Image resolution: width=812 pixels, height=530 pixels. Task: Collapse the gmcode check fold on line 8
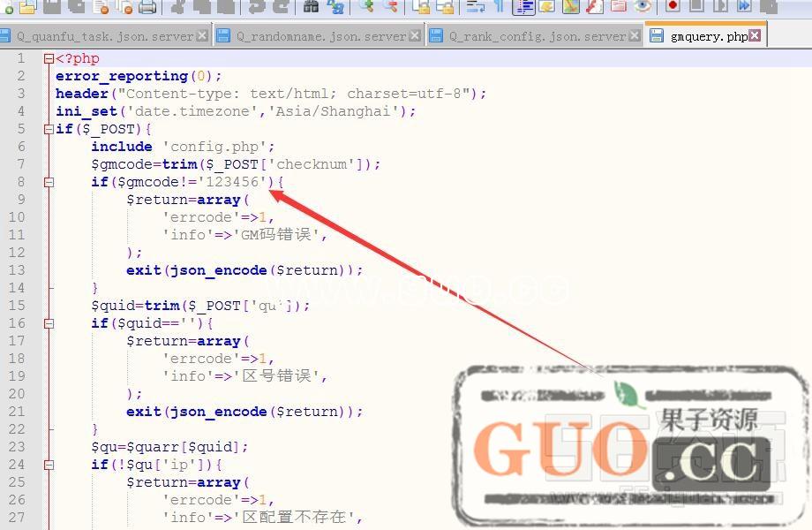49,182
